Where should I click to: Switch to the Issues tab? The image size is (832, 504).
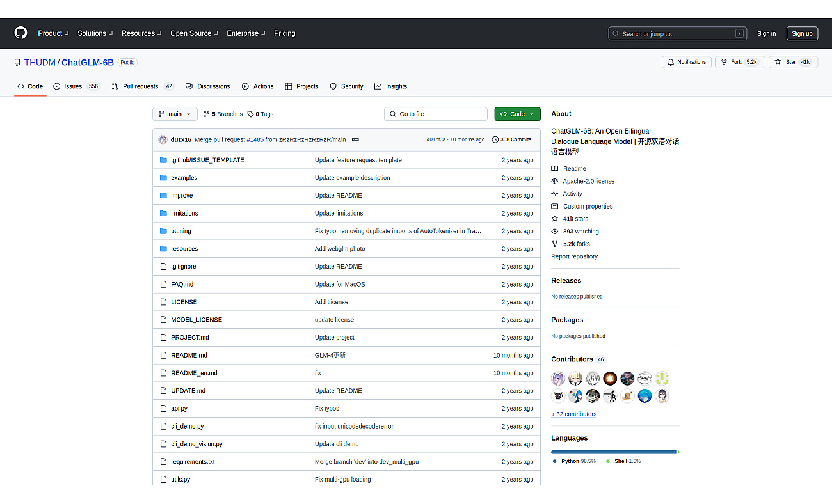(77, 86)
